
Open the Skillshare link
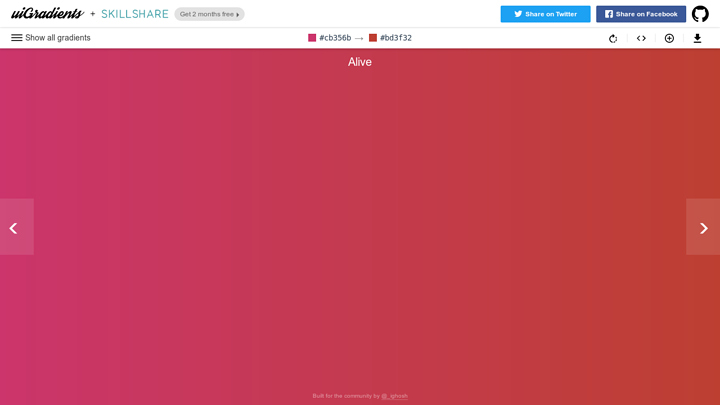[x=134, y=14]
